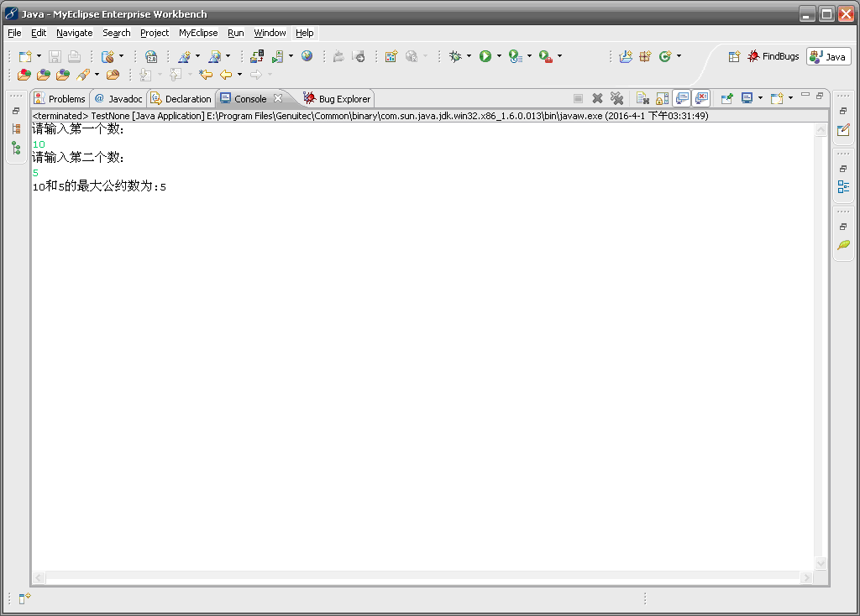Click Display Selected Console monitor icon

coord(747,98)
